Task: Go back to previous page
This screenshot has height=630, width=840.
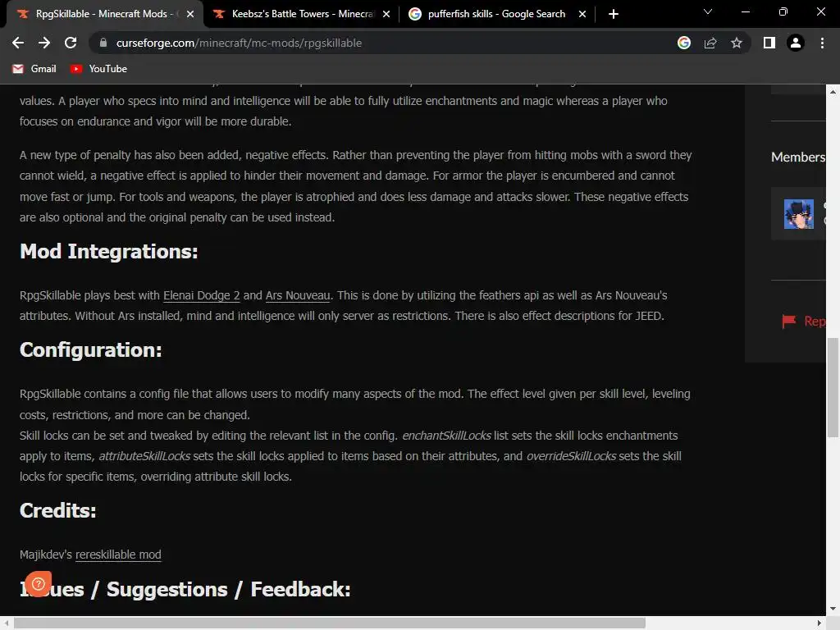Action: point(18,43)
